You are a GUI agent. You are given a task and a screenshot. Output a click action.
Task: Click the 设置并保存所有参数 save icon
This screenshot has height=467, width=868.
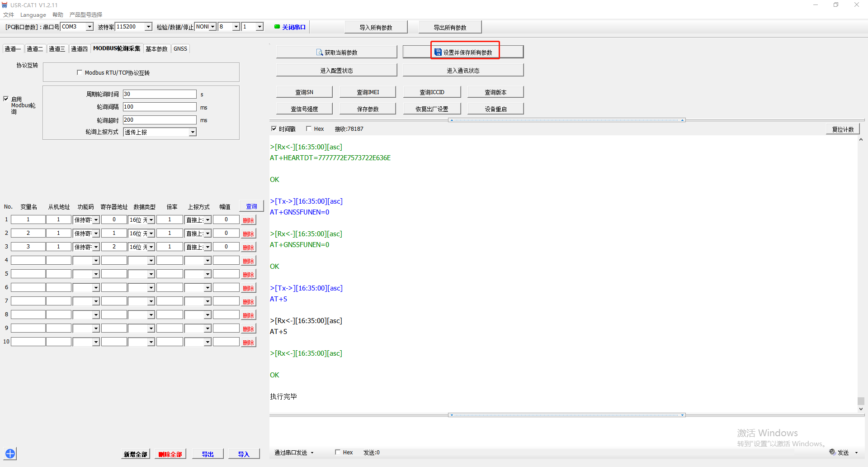(438, 52)
